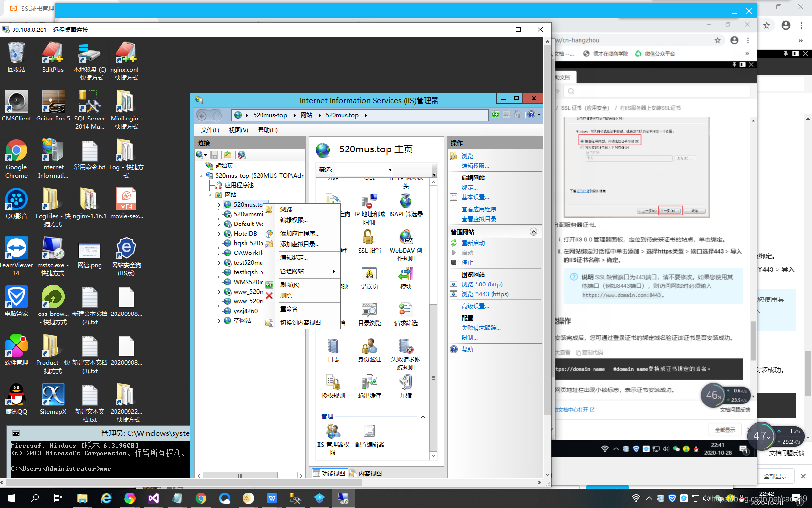The width and height of the screenshot is (812, 508).
Task: Click the refresh icon beside IIS address bar
Action: (x=495, y=115)
